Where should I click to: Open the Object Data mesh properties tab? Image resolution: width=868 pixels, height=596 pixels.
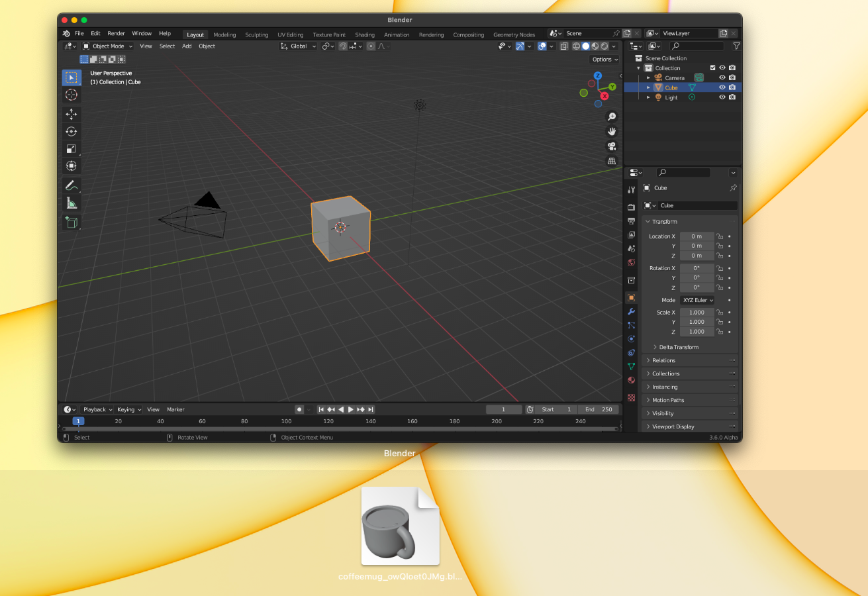click(x=631, y=366)
